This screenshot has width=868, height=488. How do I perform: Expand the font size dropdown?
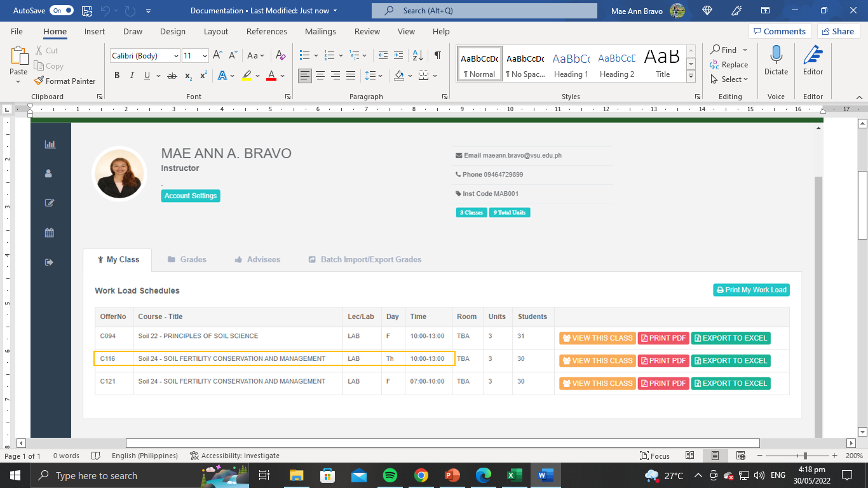pos(205,56)
